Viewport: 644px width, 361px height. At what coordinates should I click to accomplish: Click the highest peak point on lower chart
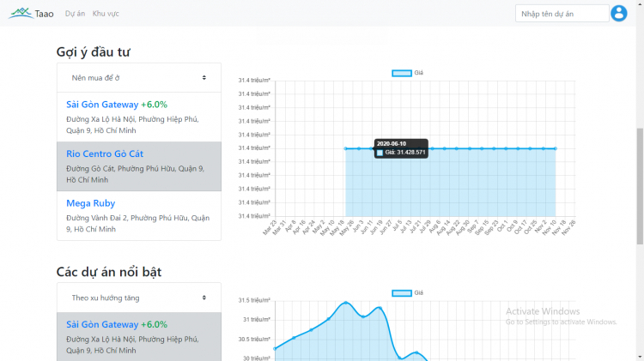(x=346, y=303)
